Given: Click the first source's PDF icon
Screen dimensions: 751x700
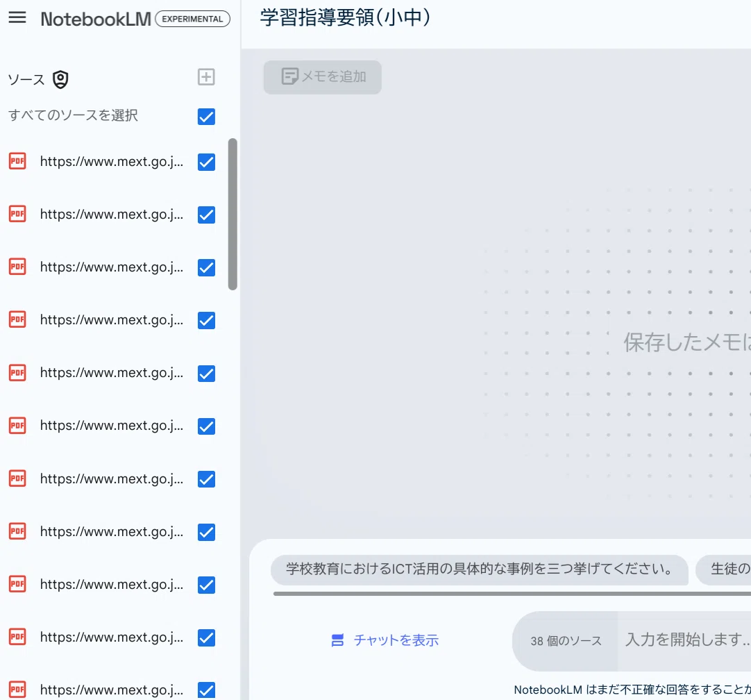Looking at the screenshot, I should tap(18, 161).
